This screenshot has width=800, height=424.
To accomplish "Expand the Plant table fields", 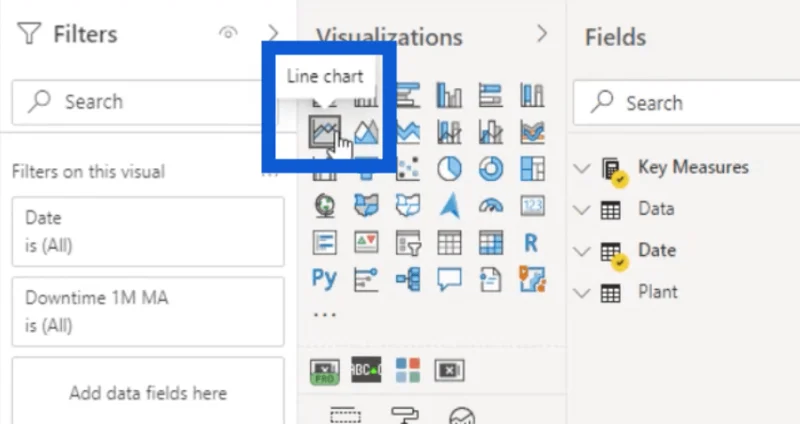I will (582, 293).
